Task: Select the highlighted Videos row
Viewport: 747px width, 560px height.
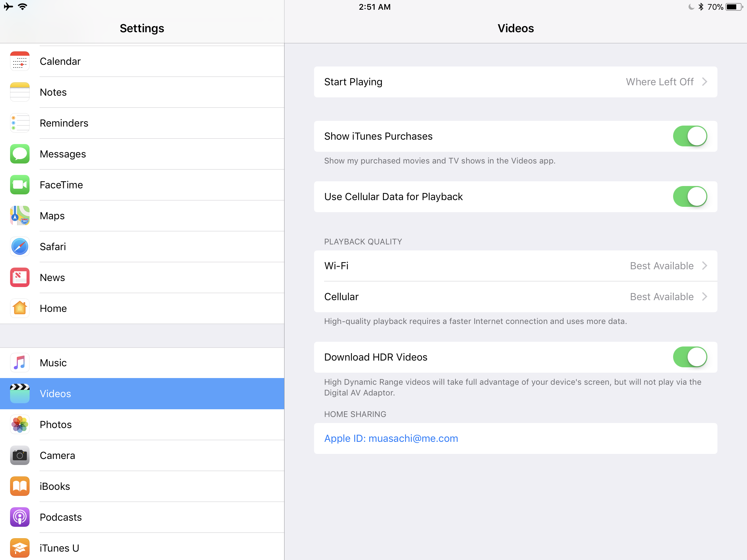Action: 142,393
